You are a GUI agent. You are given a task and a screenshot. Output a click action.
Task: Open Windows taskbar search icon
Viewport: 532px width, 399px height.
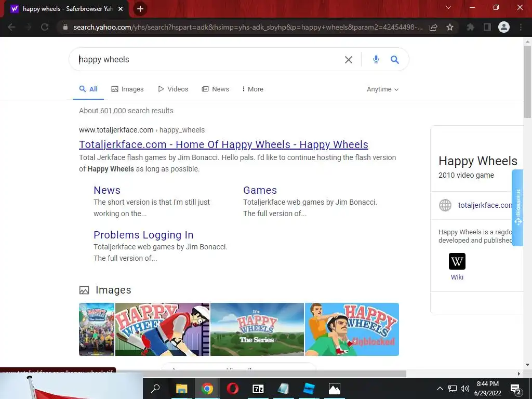[x=155, y=389]
